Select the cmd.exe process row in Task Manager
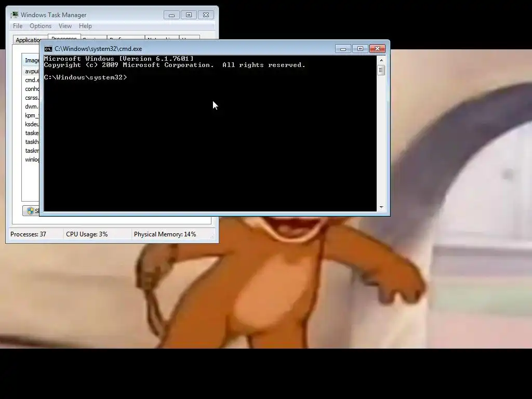Viewport: 532px width, 399px height. click(x=31, y=80)
